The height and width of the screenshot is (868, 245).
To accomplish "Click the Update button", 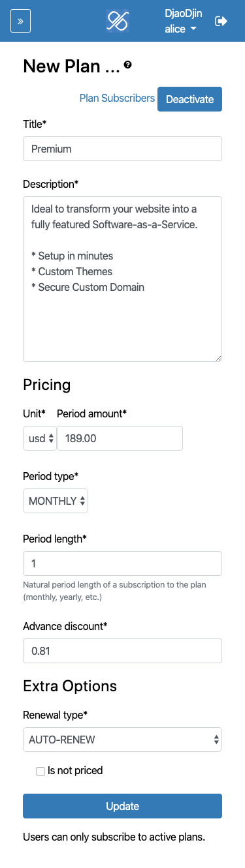I will coord(122,806).
